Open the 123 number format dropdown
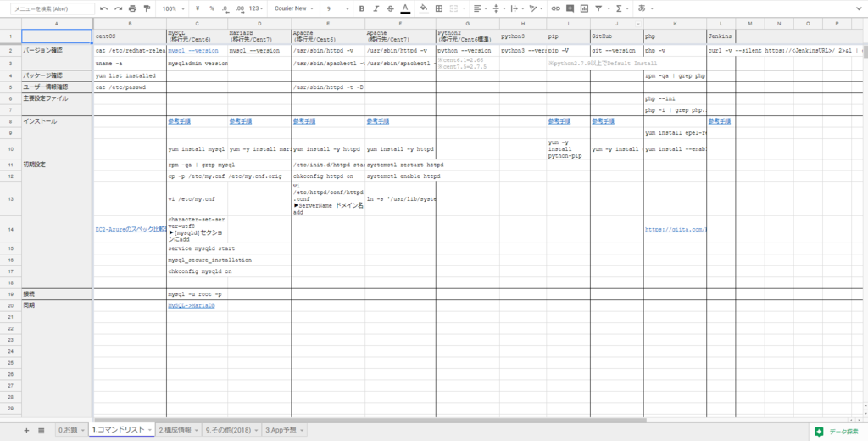The height and width of the screenshot is (441, 868). coord(257,8)
